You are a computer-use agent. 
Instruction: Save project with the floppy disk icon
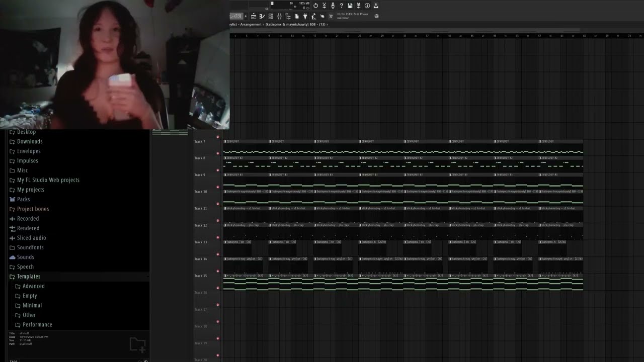tap(350, 6)
